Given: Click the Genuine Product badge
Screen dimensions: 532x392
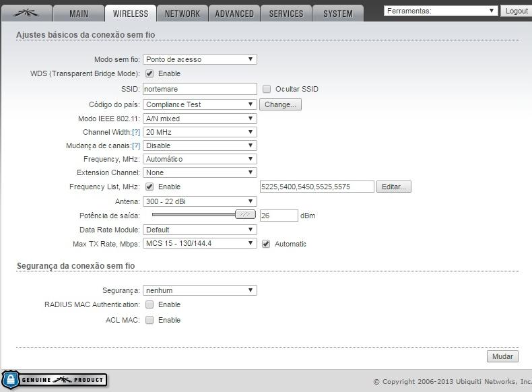Looking at the screenshot, I should tap(55, 380).
